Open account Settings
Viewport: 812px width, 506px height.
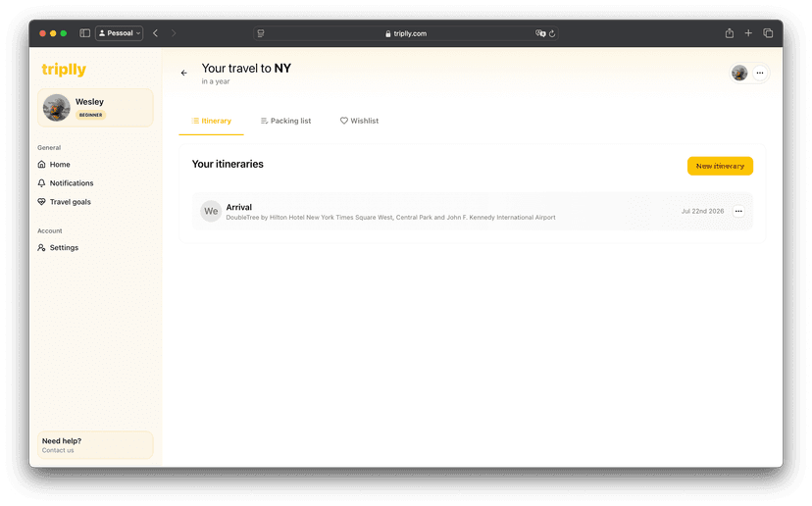point(58,247)
